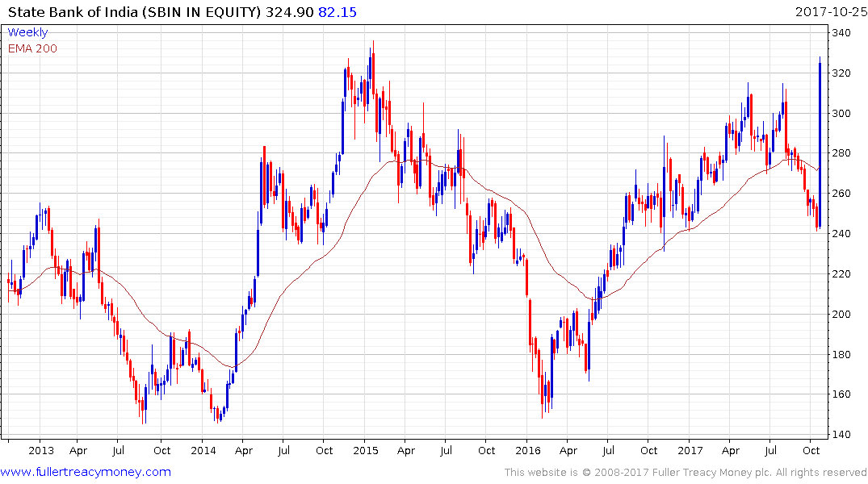
Task: Click the 2016 year label on time axis
Action: pos(527,450)
